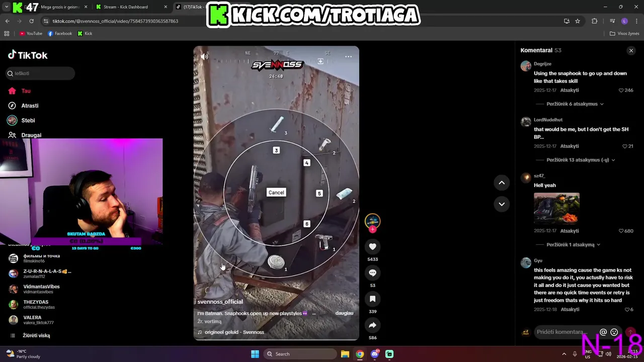Screen dimensions: 644x362
Task: Expand the caption with daugiau
Action: (x=344, y=313)
